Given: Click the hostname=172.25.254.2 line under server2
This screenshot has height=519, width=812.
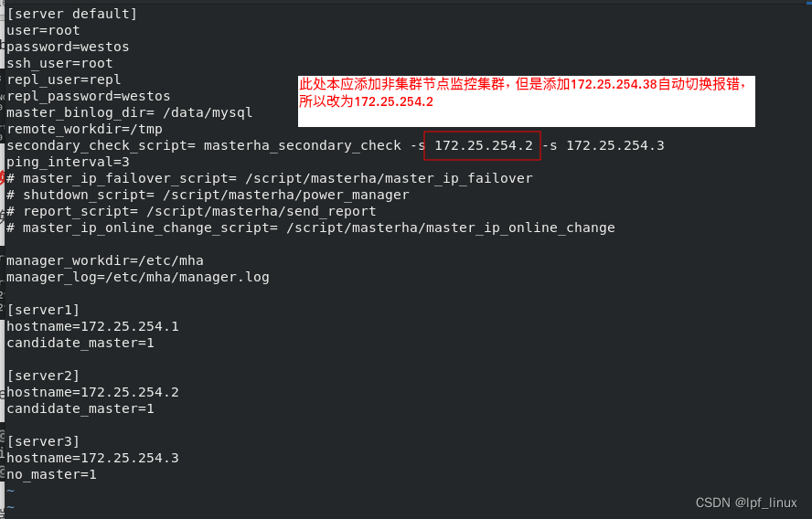Looking at the screenshot, I should 92,392.
